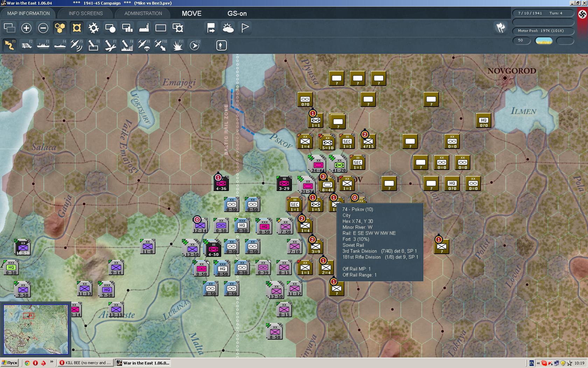Click the German side emblem in the corner
Viewport: 588px width, 368px height.
[582, 14]
